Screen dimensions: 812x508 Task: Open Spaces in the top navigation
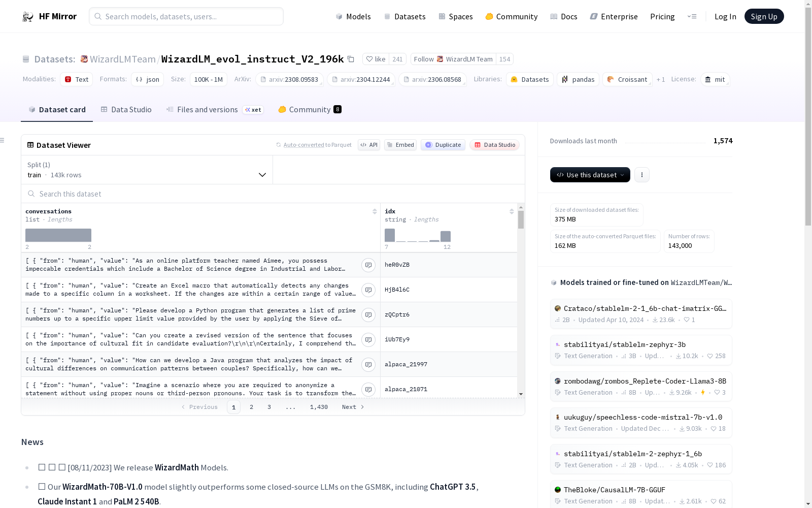pyautogui.click(x=456, y=16)
